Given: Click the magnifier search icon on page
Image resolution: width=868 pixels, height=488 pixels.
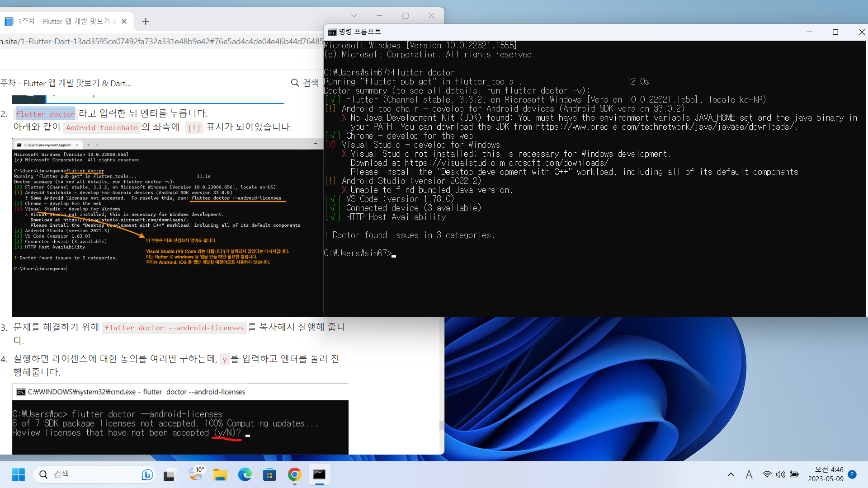Looking at the screenshot, I should click(x=295, y=83).
